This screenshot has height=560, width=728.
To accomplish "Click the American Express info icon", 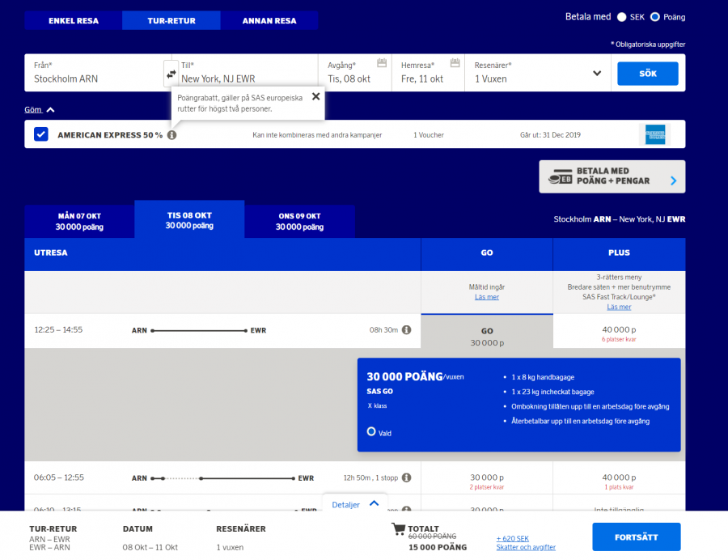I will coord(171,135).
